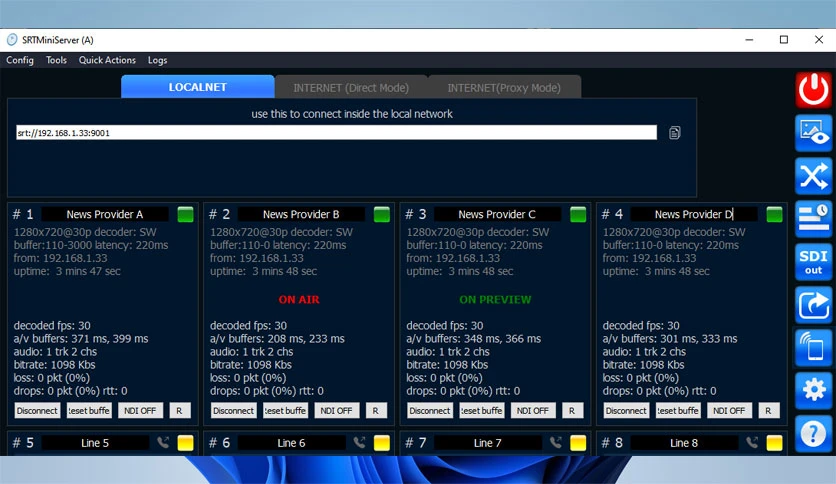Click the phone icon on Line 7
Image resolution: width=836 pixels, height=484 pixels.
coord(556,442)
